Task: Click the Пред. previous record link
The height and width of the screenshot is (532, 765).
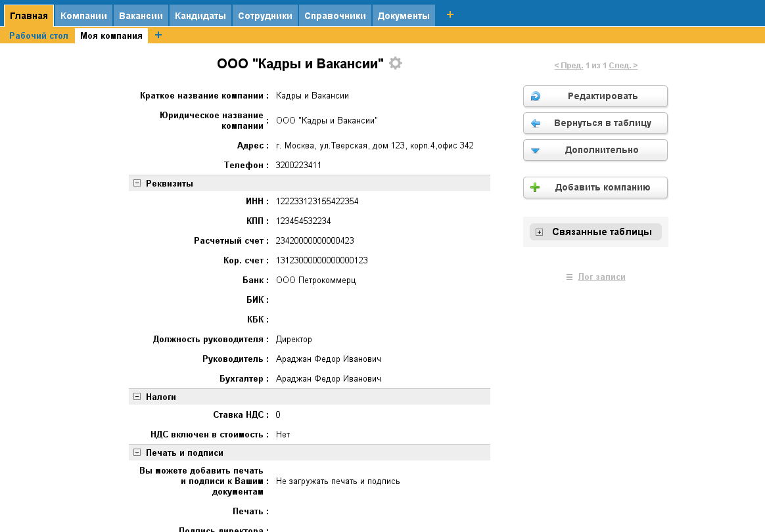Action: coord(568,66)
